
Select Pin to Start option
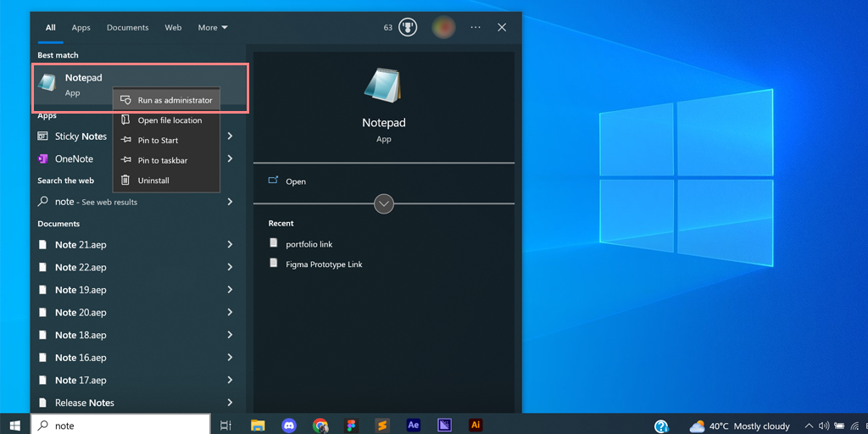[166, 140]
